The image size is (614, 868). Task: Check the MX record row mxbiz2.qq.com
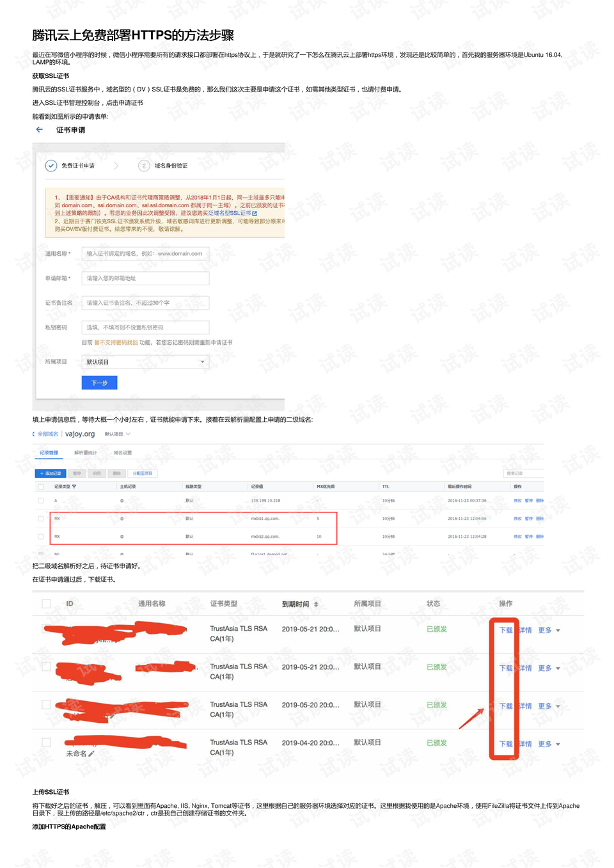(41, 537)
